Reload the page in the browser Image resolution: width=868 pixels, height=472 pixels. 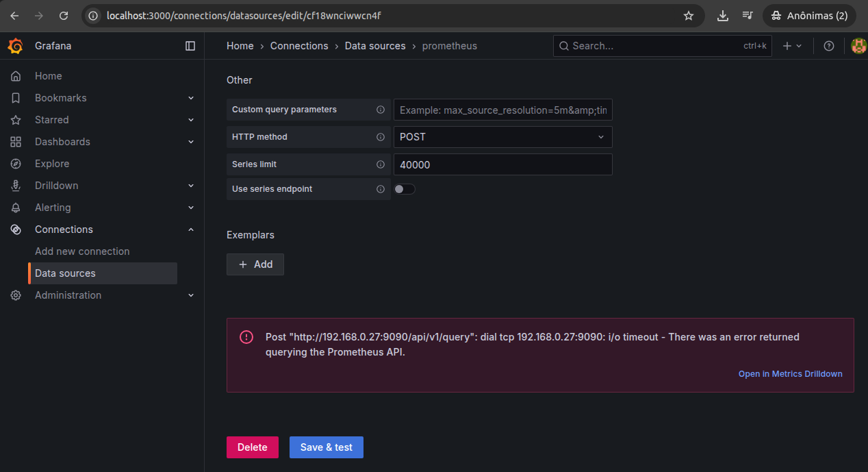click(x=64, y=15)
